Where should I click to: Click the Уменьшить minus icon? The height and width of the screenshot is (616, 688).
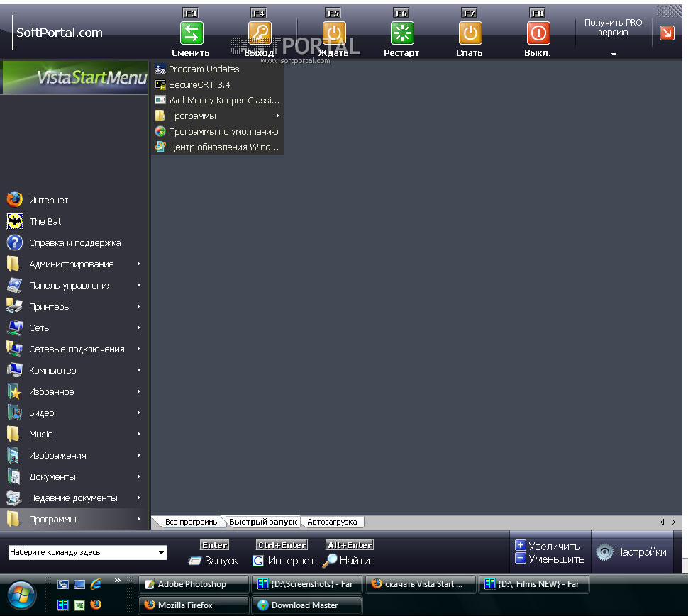pos(521,558)
